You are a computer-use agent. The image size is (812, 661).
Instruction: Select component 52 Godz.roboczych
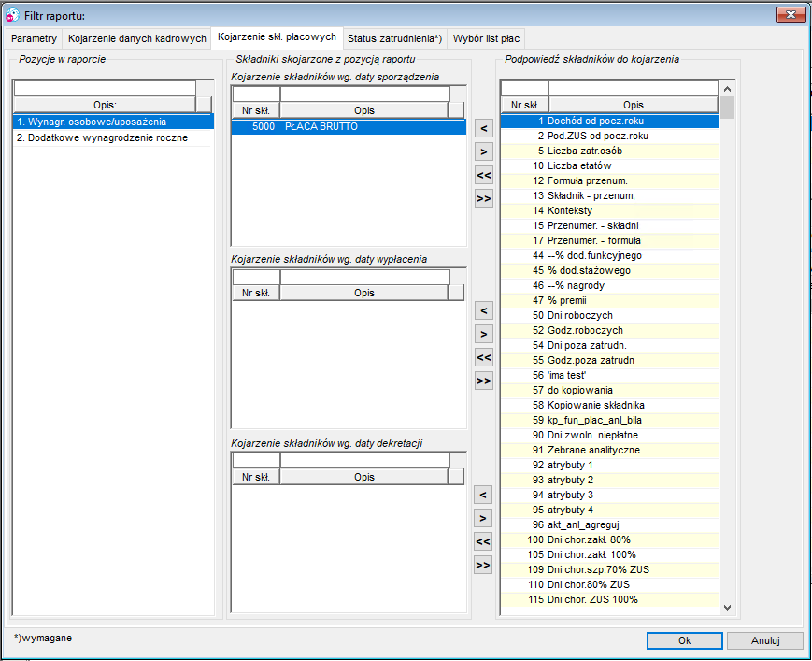pos(610,331)
